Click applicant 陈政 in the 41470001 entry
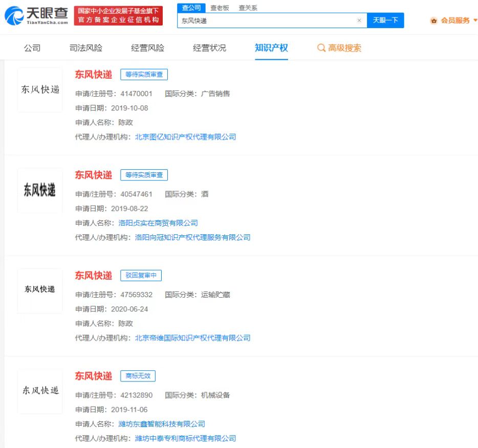The image size is (478, 448). point(125,122)
